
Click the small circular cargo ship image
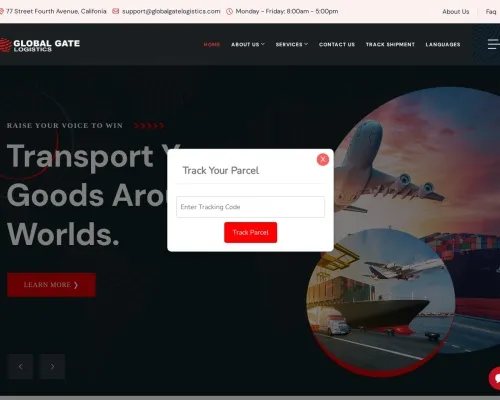click(381, 302)
